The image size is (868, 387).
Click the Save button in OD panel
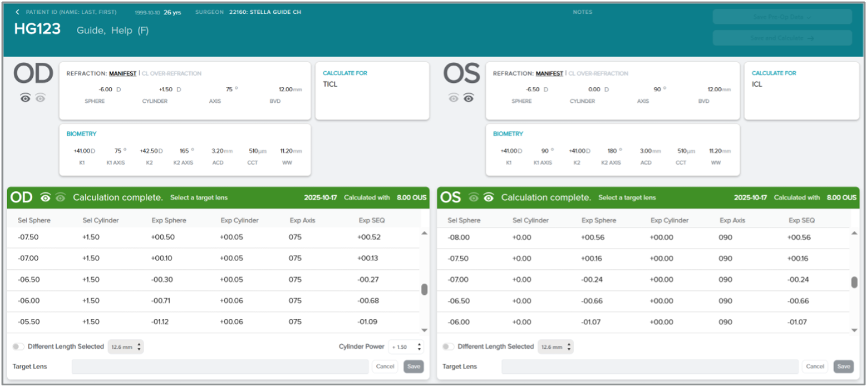(x=413, y=367)
